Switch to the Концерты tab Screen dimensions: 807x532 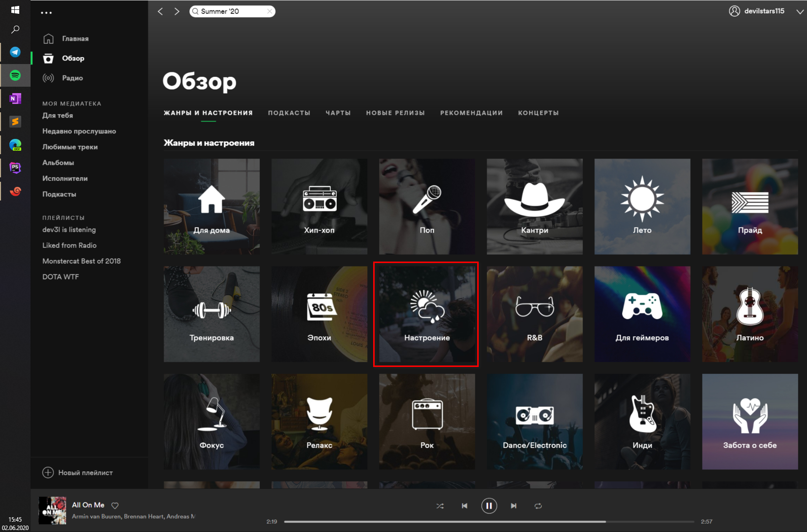click(538, 113)
